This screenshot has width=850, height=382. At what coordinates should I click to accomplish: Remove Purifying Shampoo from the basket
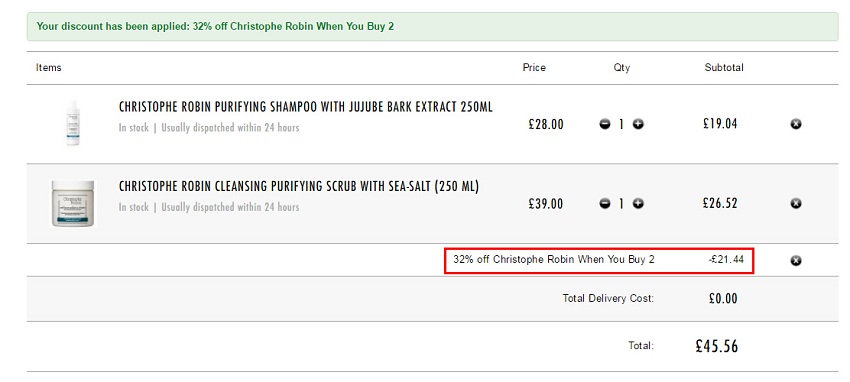(795, 124)
